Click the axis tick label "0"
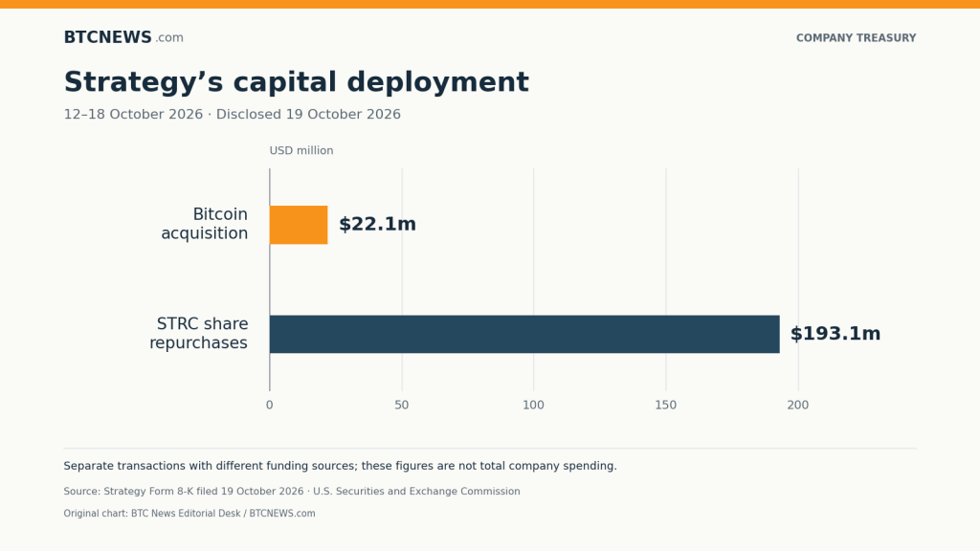The height and width of the screenshot is (551, 980). coord(269,405)
